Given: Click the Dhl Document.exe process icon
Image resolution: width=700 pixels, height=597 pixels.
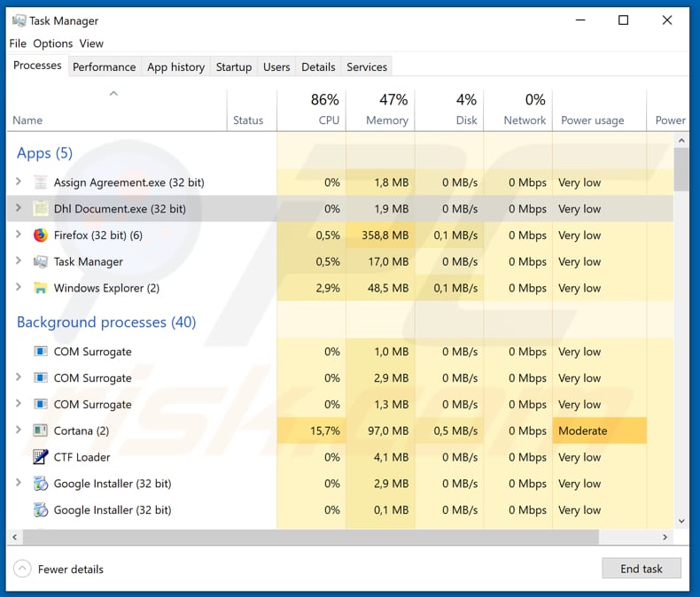Looking at the screenshot, I should tap(40, 209).
